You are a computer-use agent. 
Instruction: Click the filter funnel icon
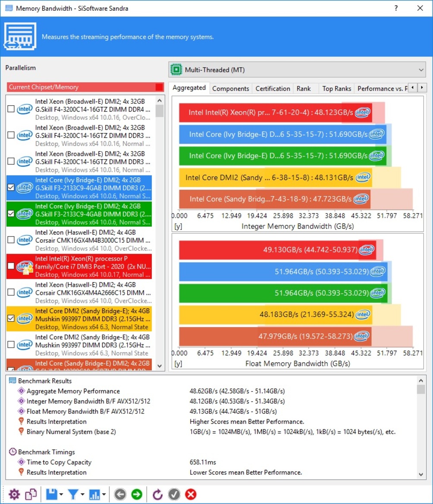(73, 494)
